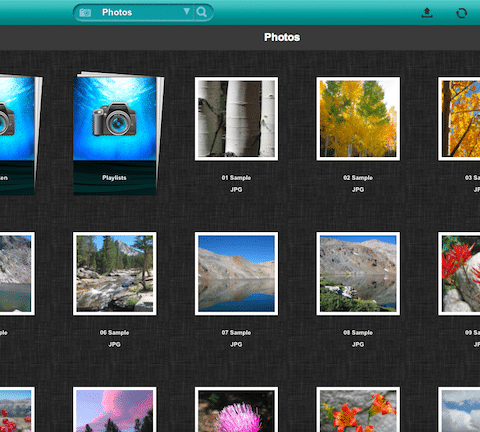The image size is (480, 432).
Task: Open the orange lilies photo
Action: click(358, 409)
